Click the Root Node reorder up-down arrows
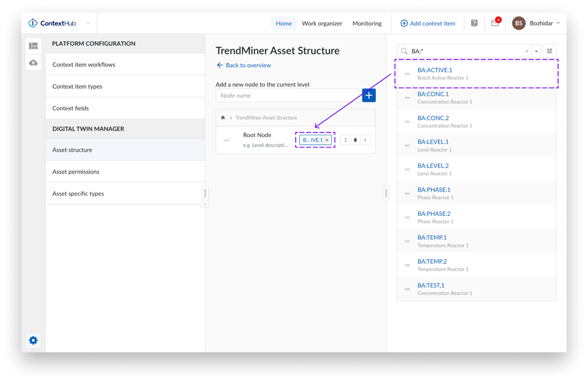The image size is (588, 382). [345, 140]
